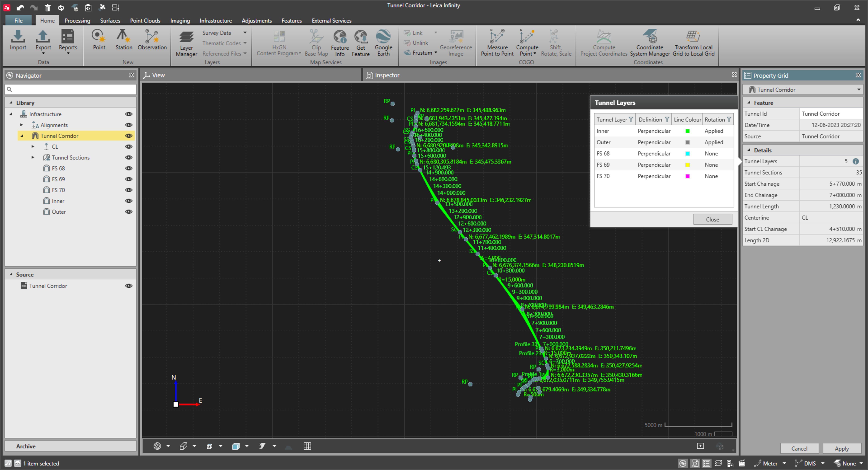Click the Tunnel Layers info icon
Image resolution: width=868 pixels, height=470 pixels.
click(x=855, y=161)
